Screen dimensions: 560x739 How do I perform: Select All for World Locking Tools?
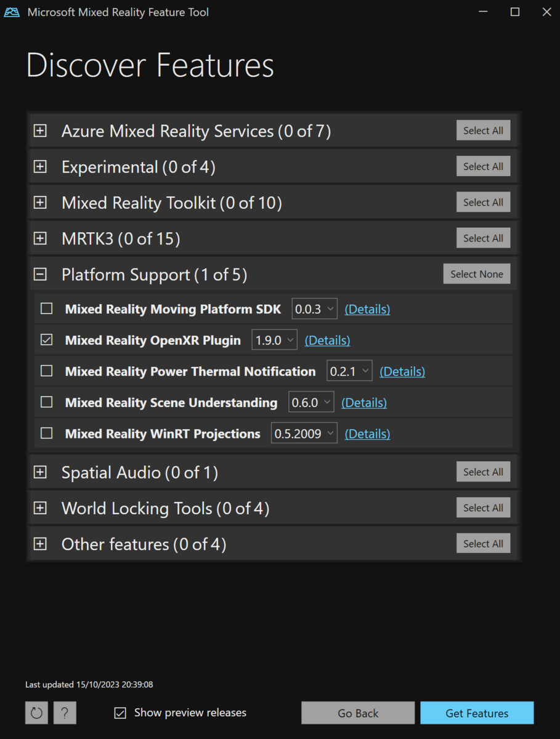pyautogui.click(x=483, y=508)
